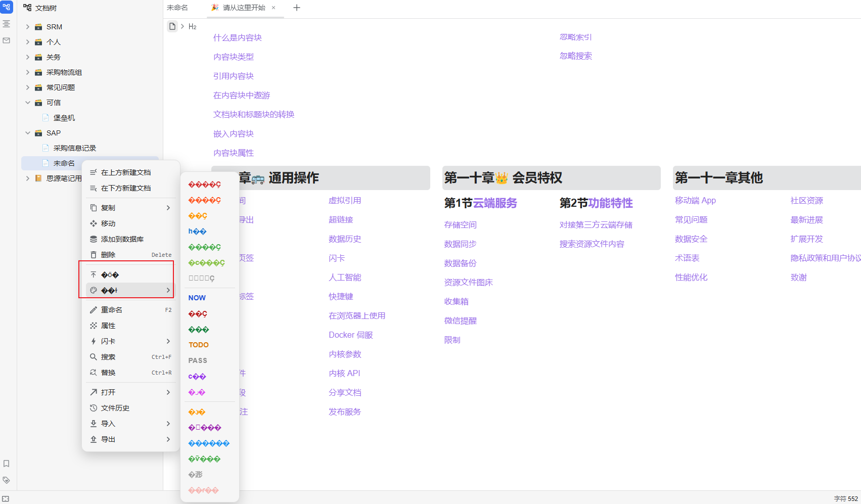Open the Bookmark panel icon

[7, 464]
